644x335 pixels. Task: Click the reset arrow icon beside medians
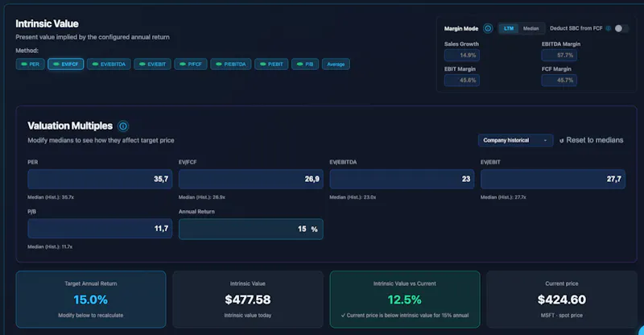click(x=561, y=141)
